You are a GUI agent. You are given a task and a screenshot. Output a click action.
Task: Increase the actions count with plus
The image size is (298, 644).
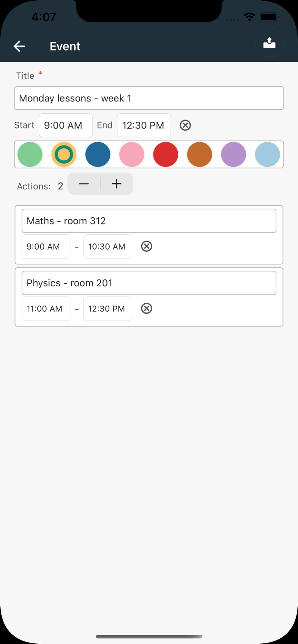(116, 184)
